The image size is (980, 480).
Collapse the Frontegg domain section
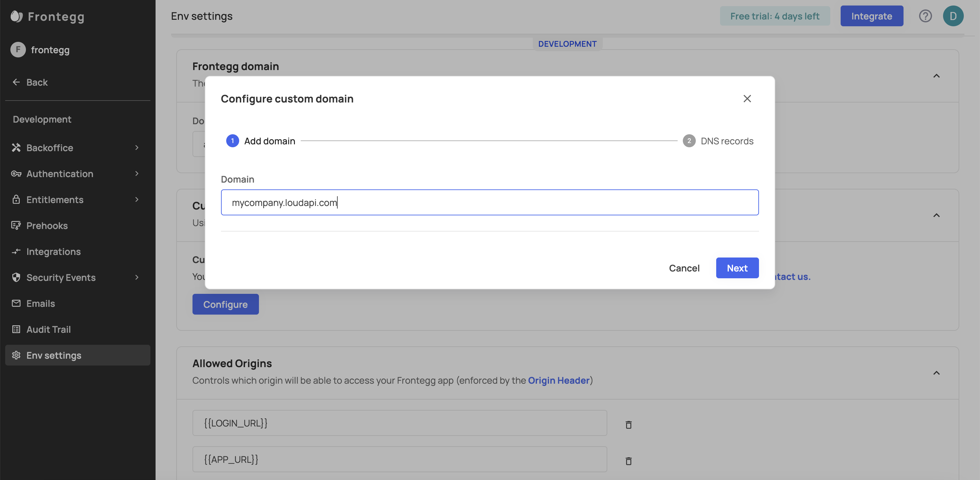(x=936, y=76)
